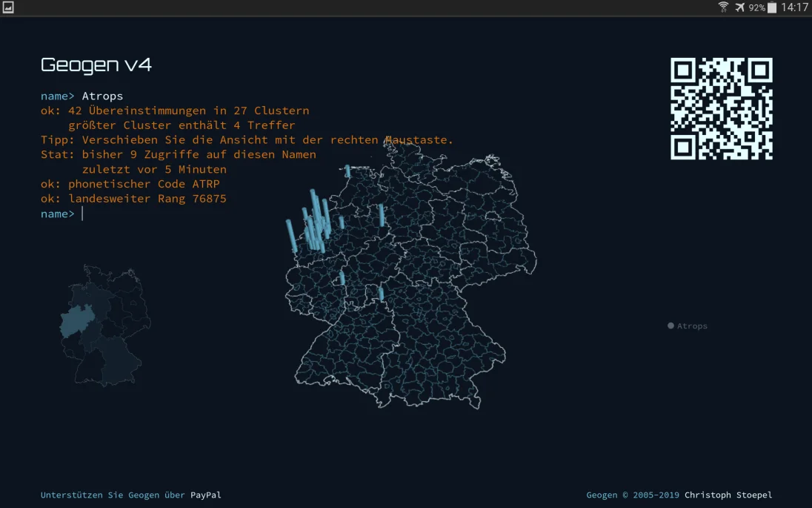The width and height of the screenshot is (812, 508).
Task: Tap the 92% battery percentage text
Action: [756, 7]
